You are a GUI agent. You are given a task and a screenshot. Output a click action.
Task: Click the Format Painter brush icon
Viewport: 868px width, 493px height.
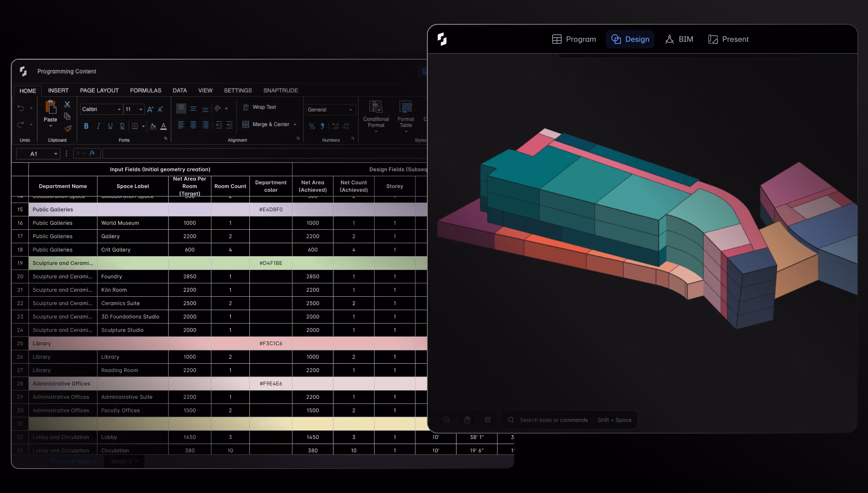click(x=68, y=128)
